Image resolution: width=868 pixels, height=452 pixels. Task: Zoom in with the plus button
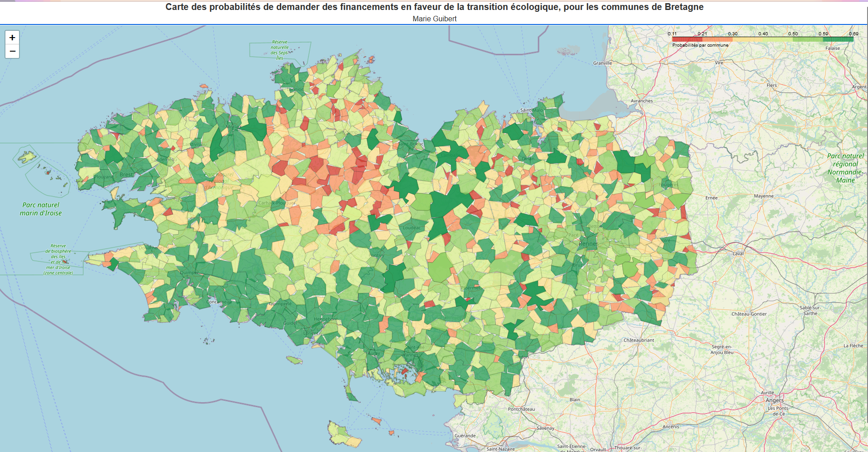12,38
